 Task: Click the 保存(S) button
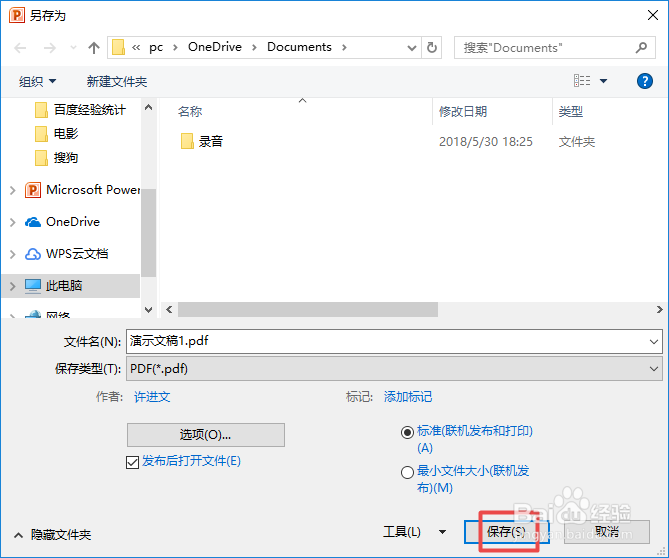pos(506,532)
